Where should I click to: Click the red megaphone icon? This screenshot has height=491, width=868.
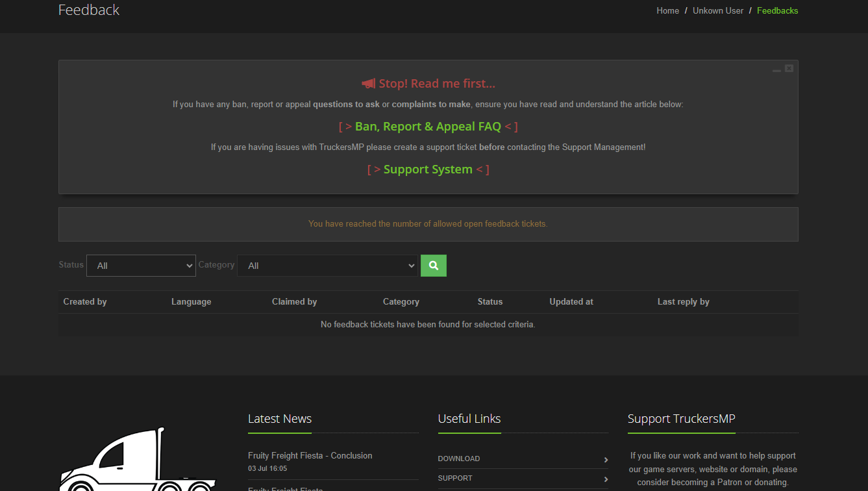click(x=369, y=84)
